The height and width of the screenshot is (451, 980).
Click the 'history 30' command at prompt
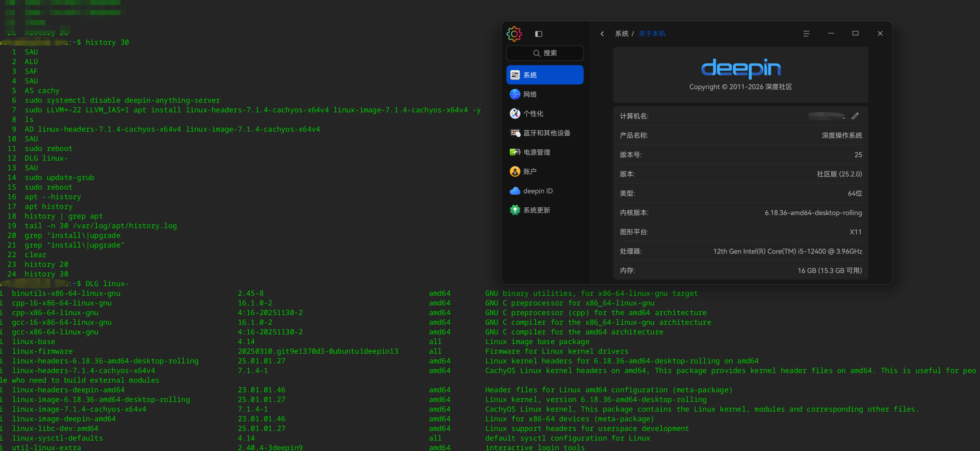click(107, 42)
